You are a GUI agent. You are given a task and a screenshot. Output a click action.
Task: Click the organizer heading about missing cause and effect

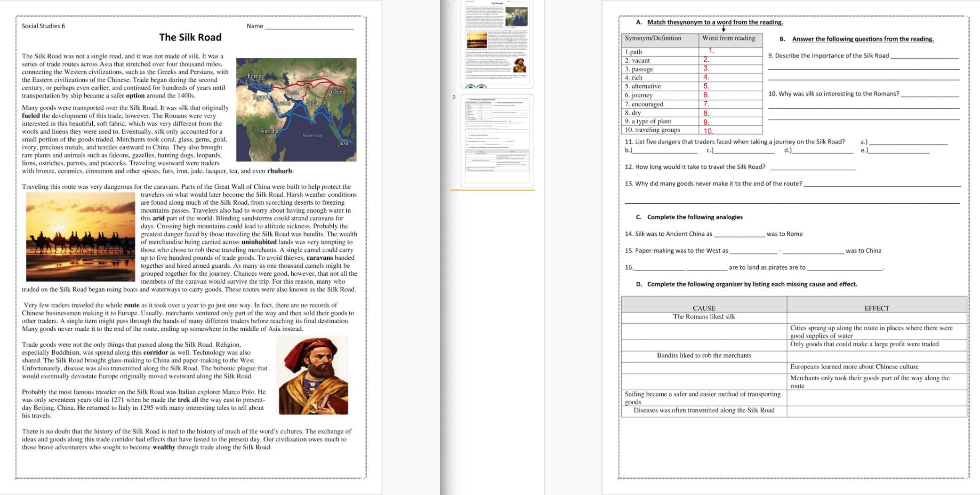(752, 284)
